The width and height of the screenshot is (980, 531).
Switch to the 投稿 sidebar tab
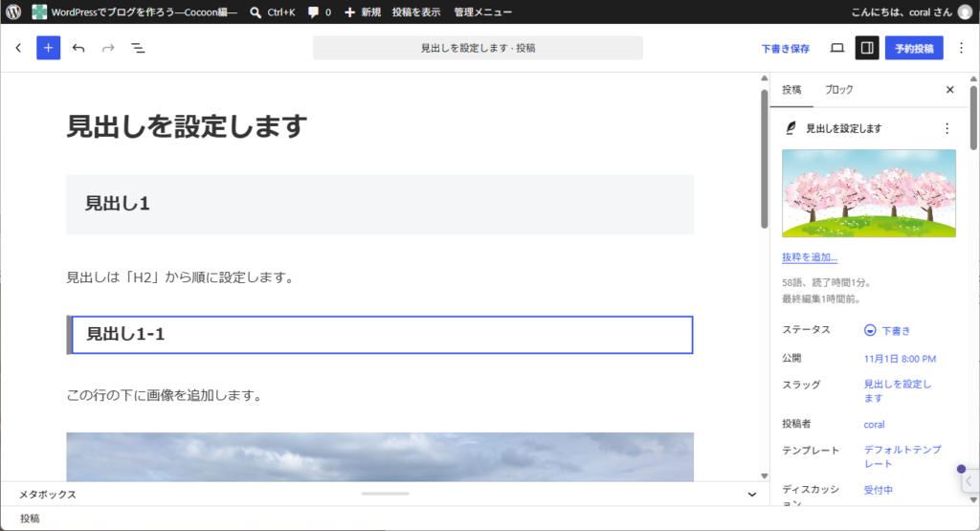[x=791, y=90]
